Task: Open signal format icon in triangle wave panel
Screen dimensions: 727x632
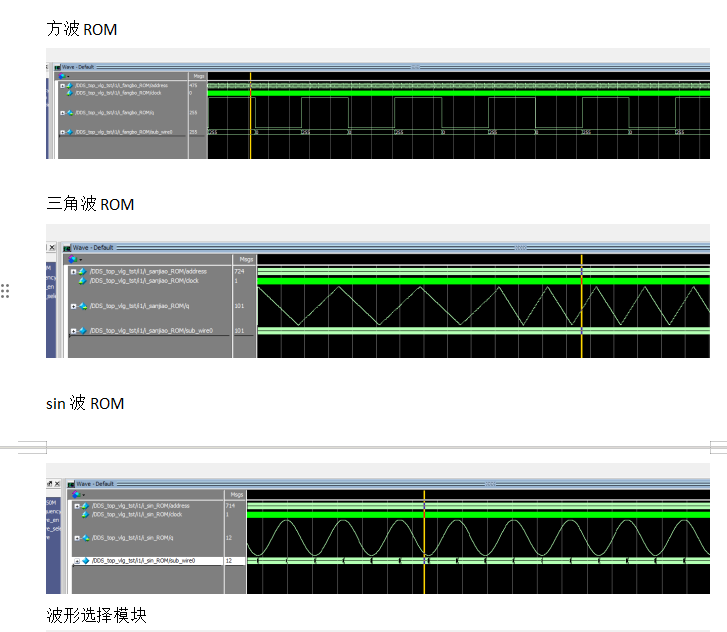Action: (x=72, y=259)
